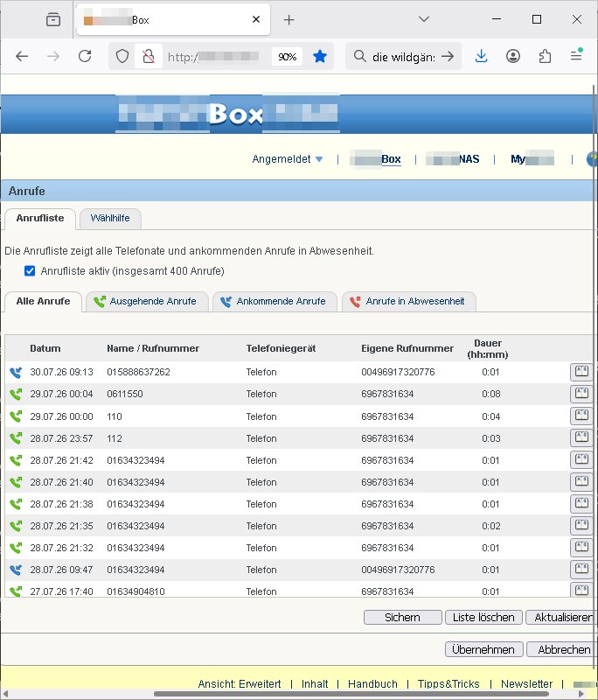Viewport: 598px width, 700px height.
Task: Click the 0:08 duration value
Action: point(491,394)
